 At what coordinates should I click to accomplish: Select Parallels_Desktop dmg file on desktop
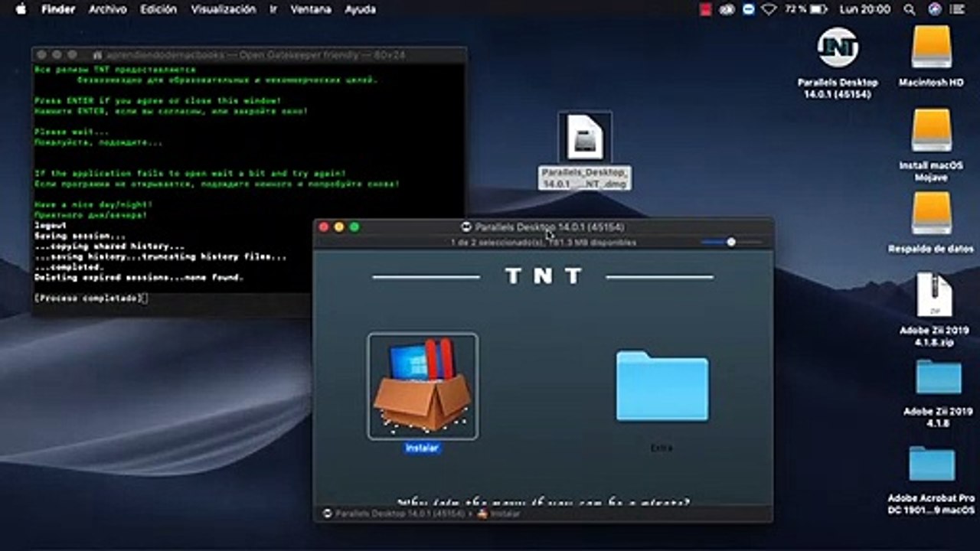[585, 139]
